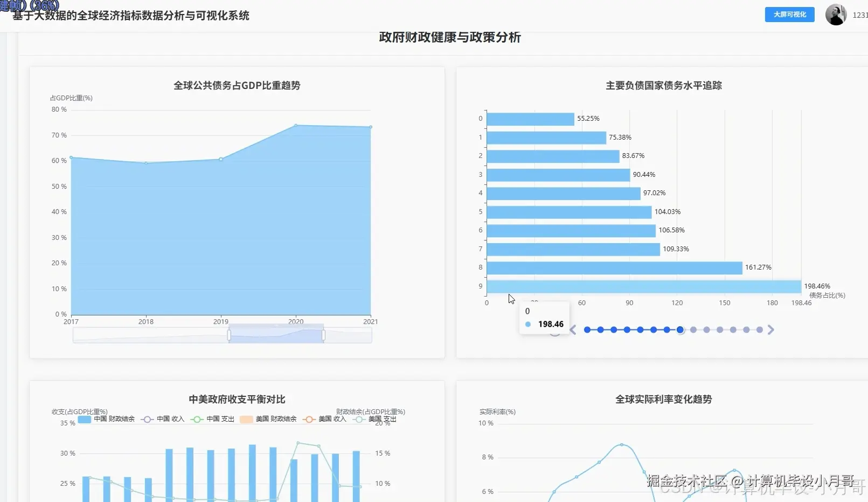This screenshot has height=502, width=868.
Task: Click the 全球实际利率变化趋势 chart title
Action: 664,399
